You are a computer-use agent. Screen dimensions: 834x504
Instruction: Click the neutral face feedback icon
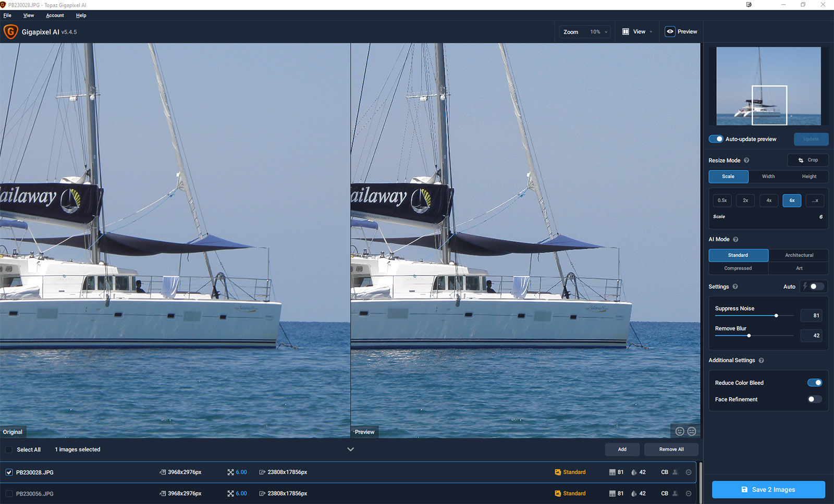click(692, 431)
